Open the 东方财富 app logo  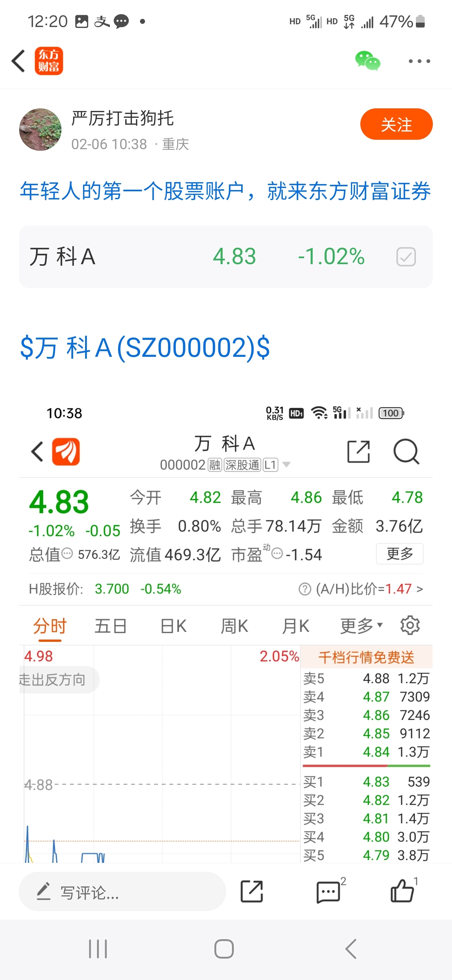click(49, 61)
